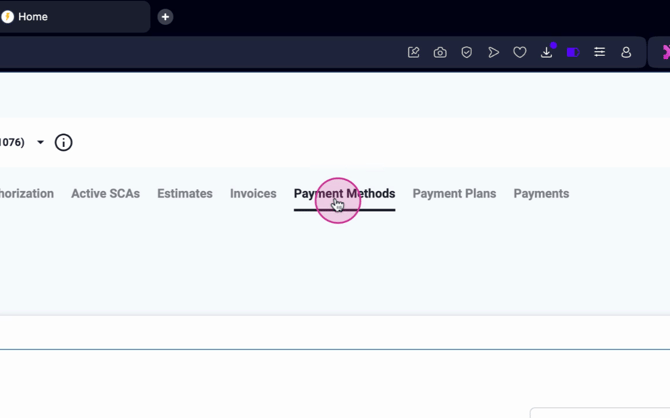Click the pink sidebar icon at right edge
This screenshot has height=418, width=670.
pyautogui.click(x=664, y=52)
